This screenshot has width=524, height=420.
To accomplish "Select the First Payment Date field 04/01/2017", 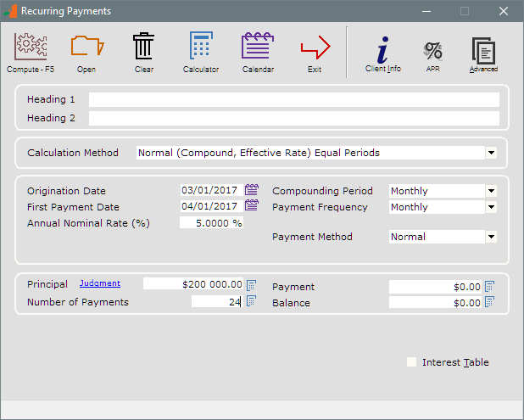I will [211, 206].
